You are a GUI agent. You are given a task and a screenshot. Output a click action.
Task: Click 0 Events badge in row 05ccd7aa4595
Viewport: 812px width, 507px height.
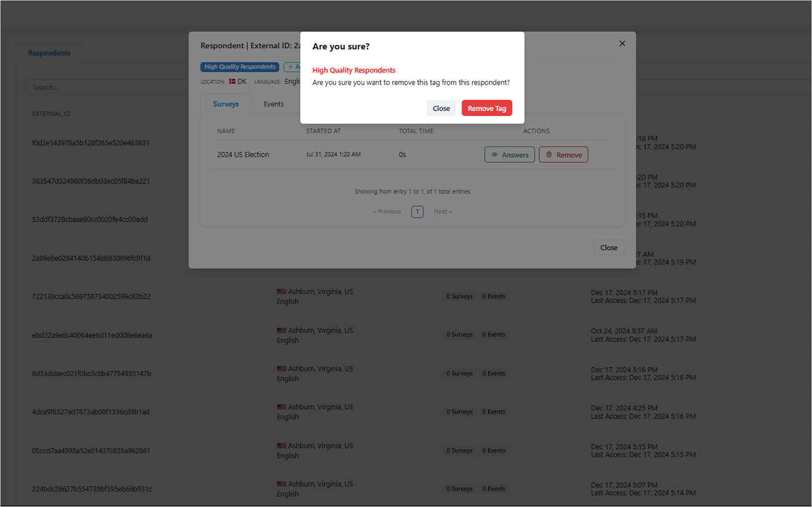point(493,450)
